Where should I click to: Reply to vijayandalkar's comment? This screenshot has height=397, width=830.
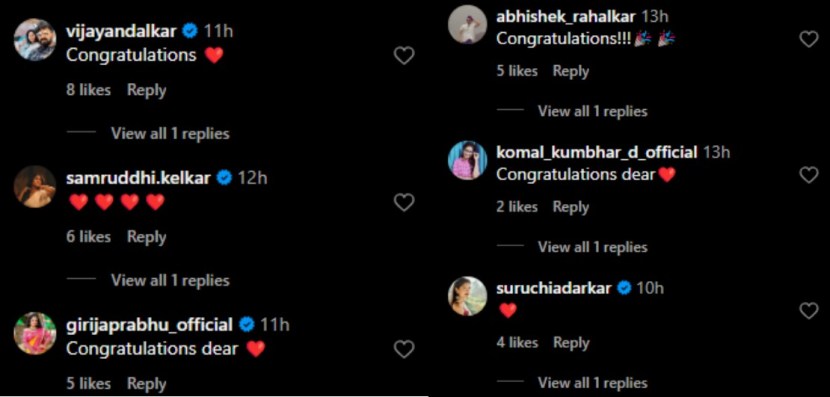pyautogui.click(x=147, y=91)
